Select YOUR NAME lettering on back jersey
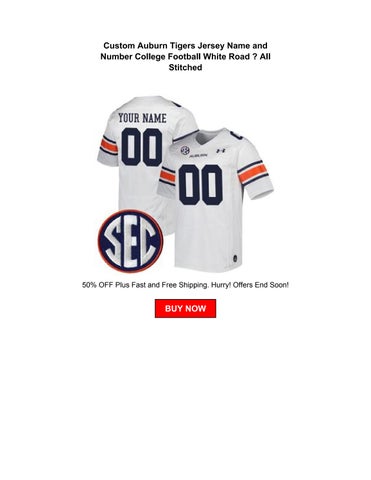371x480 pixels. [142, 118]
